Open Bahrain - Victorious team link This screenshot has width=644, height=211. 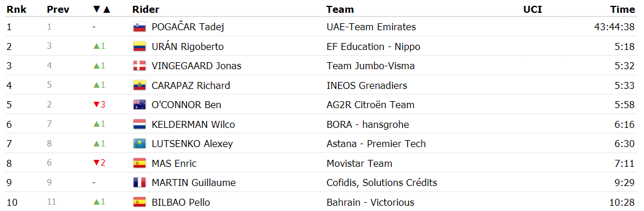(x=370, y=202)
